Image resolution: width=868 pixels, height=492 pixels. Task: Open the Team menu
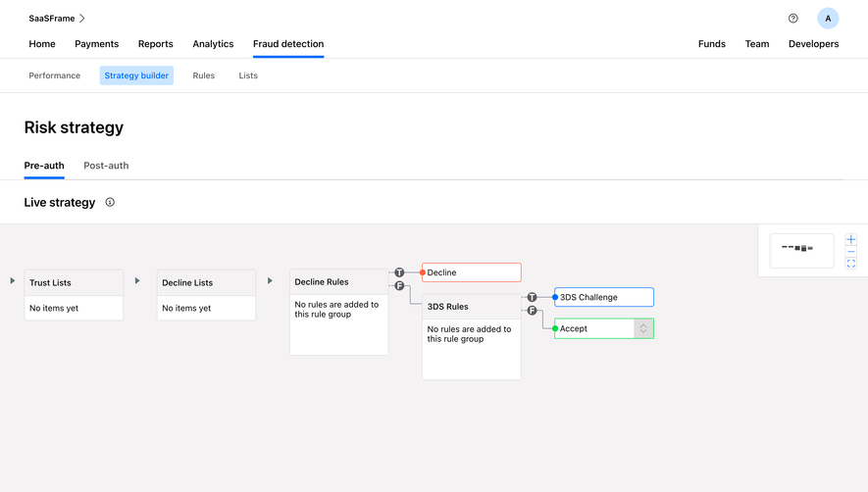point(757,44)
